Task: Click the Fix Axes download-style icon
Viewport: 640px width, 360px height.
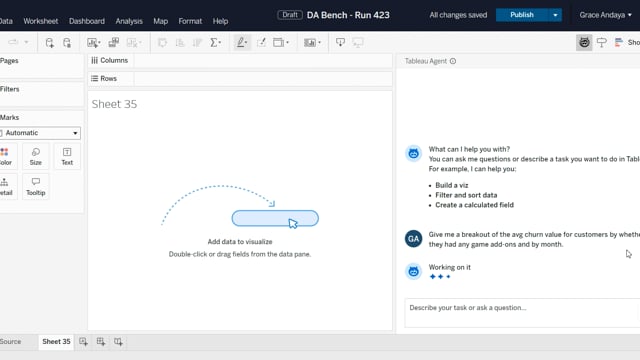Action: (x=340, y=42)
